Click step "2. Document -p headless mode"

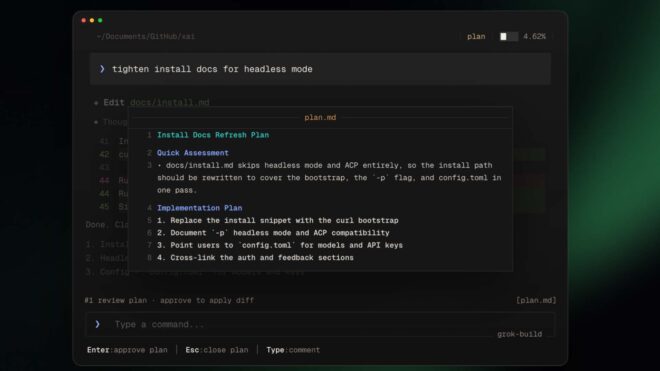273,233
